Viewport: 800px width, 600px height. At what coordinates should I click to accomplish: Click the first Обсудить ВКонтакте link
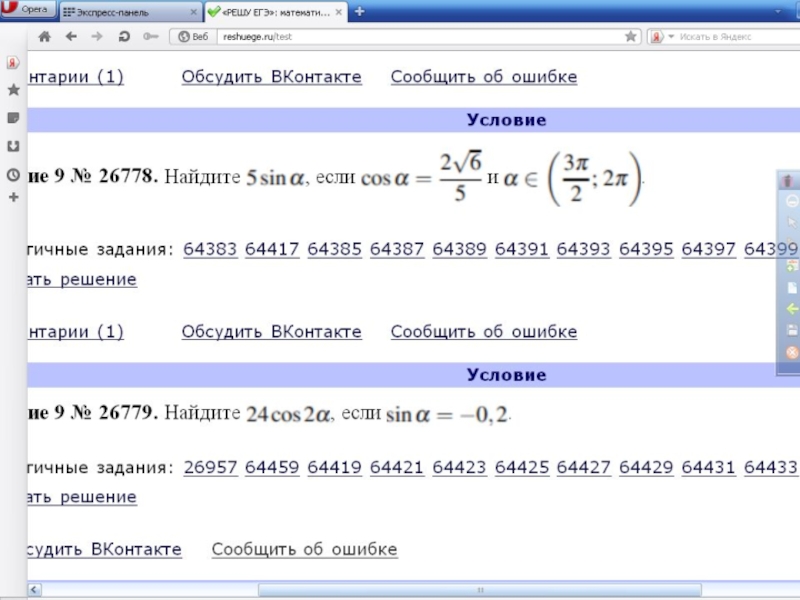tap(271, 77)
